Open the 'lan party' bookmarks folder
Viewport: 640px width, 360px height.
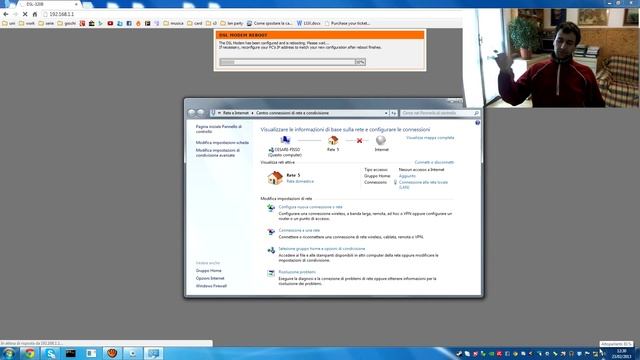(231, 23)
